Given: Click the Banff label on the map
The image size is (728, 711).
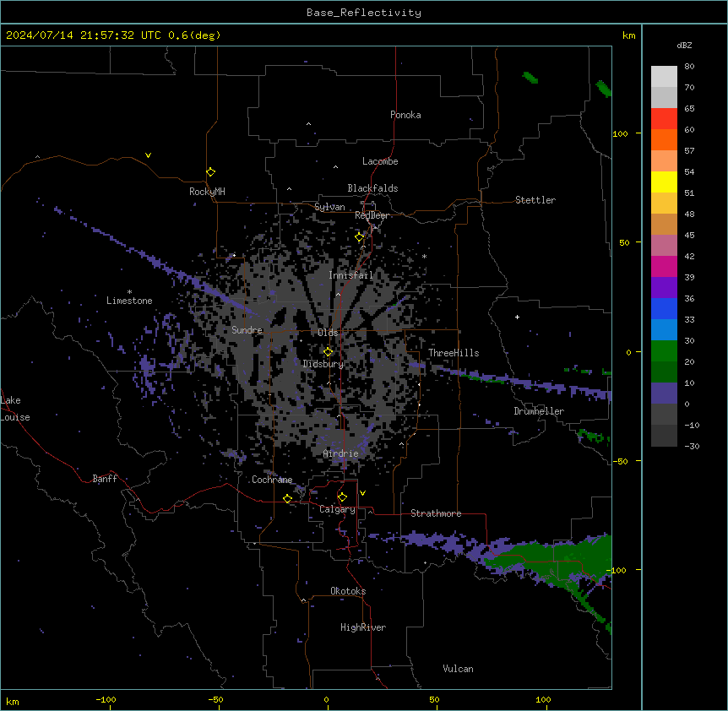Looking at the screenshot, I should [105, 479].
